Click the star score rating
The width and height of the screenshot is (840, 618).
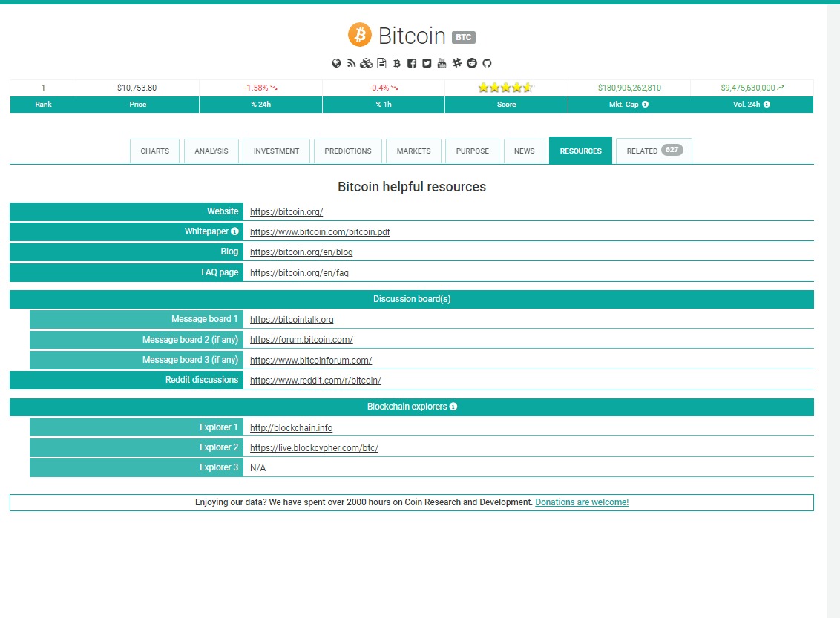(506, 88)
